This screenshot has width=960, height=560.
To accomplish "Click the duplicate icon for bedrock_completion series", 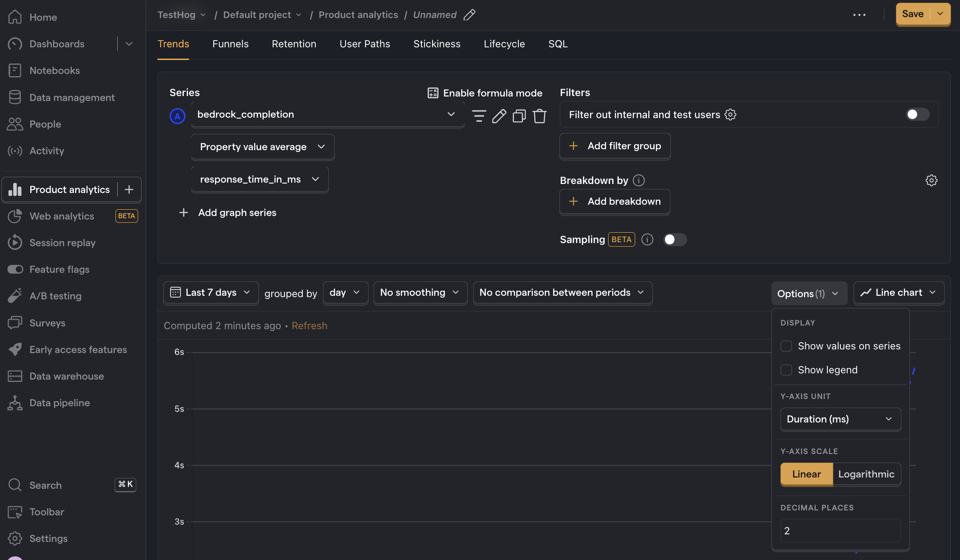I will [x=519, y=115].
